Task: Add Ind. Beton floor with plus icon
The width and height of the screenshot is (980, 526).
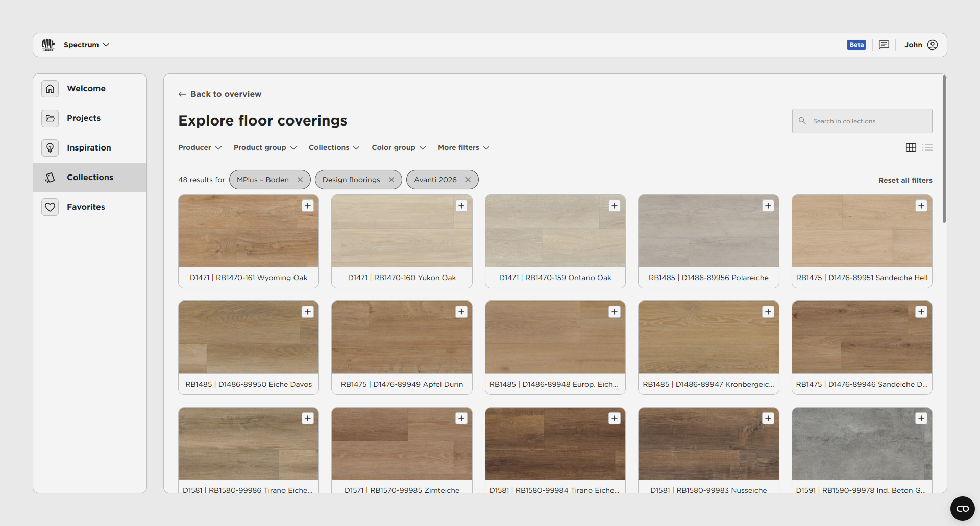Action: tap(921, 418)
